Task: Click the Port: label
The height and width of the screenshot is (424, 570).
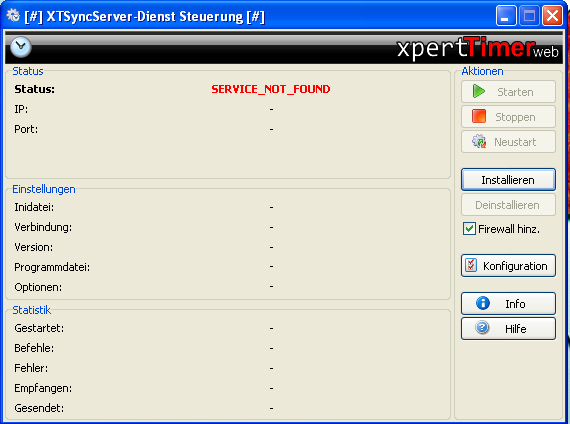Action: (x=26, y=129)
